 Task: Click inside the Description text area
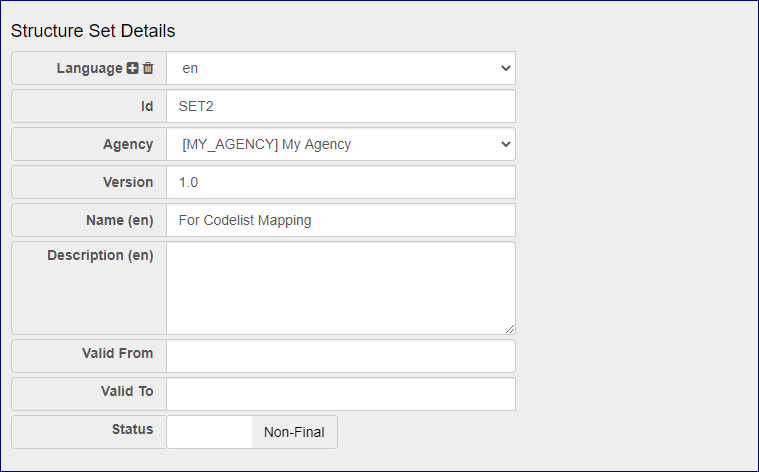coord(341,287)
